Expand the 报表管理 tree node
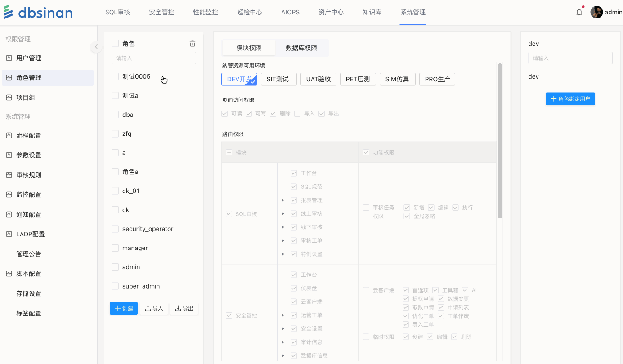The height and width of the screenshot is (364, 623). tap(283, 200)
